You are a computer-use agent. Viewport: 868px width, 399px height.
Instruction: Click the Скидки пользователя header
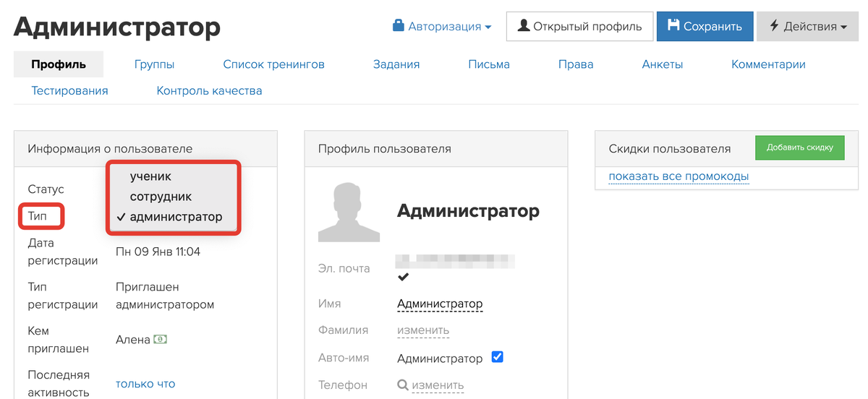pos(670,149)
